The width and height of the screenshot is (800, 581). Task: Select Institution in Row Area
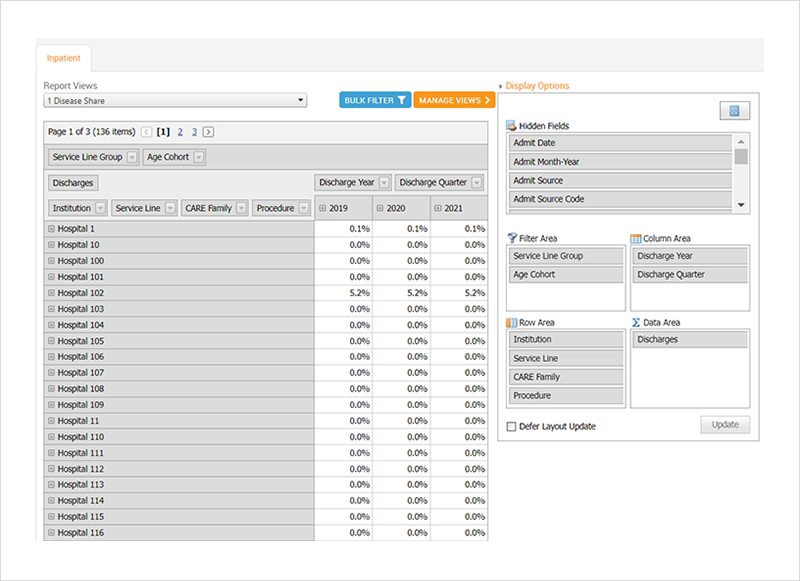[566, 339]
